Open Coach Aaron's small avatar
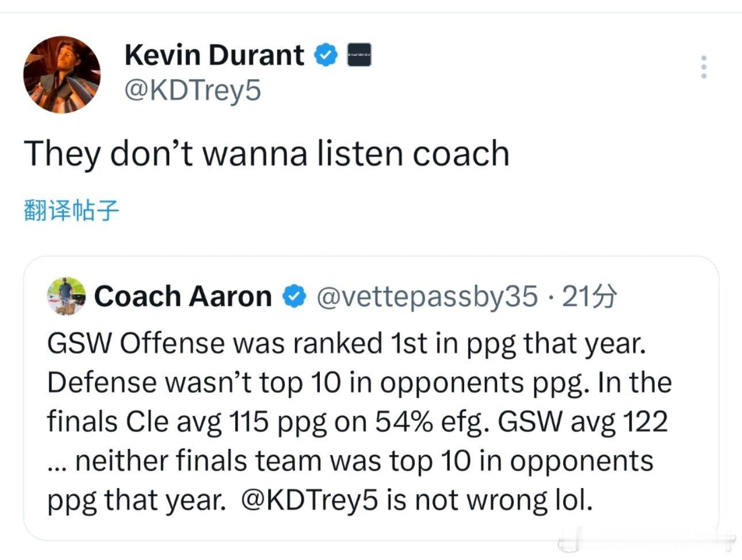 (66, 296)
